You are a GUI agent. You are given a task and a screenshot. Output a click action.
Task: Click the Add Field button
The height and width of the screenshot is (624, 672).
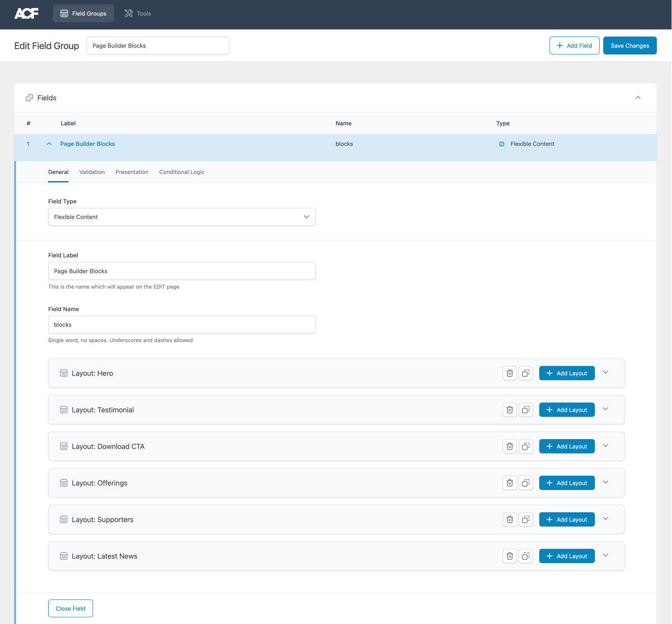(x=574, y=45)
